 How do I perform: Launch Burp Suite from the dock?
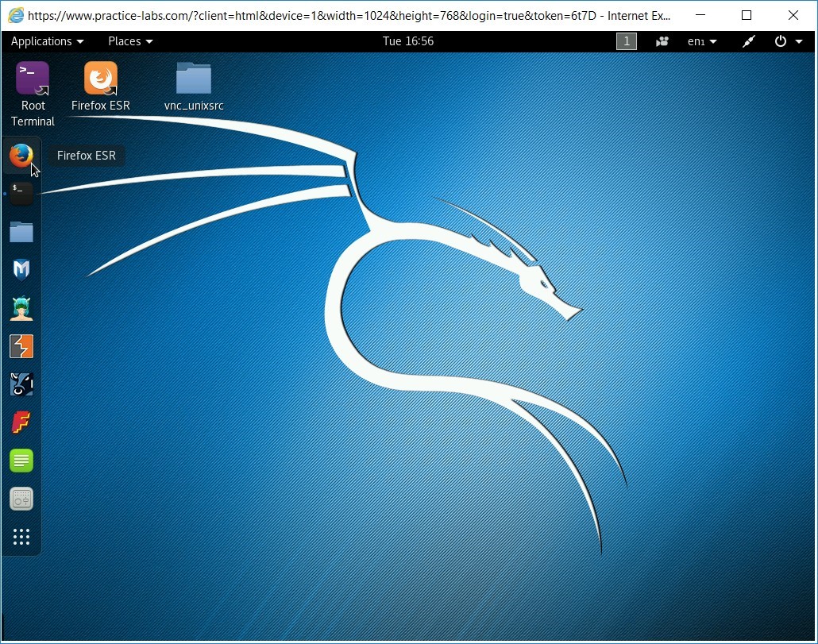tap(21, 346)
